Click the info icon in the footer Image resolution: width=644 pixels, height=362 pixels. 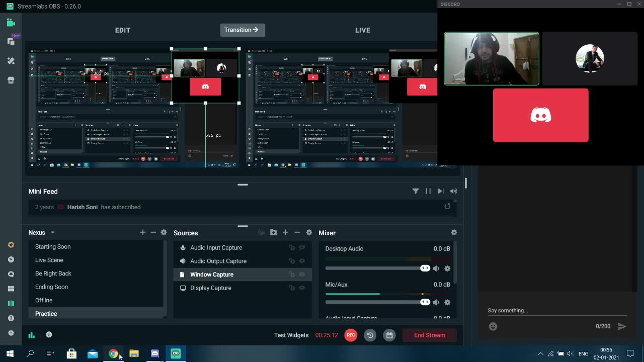tap(49, 335)
